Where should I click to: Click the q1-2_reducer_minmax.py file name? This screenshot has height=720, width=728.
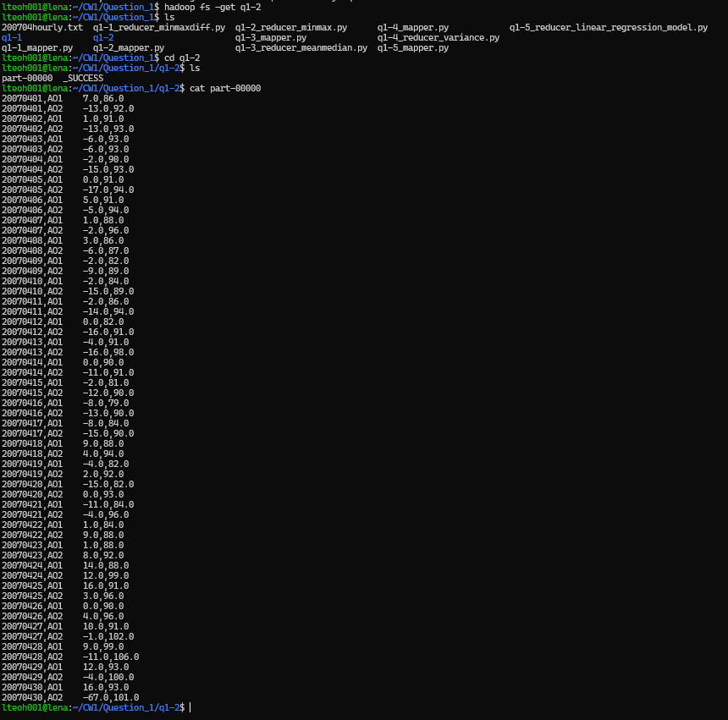[291, 27]
